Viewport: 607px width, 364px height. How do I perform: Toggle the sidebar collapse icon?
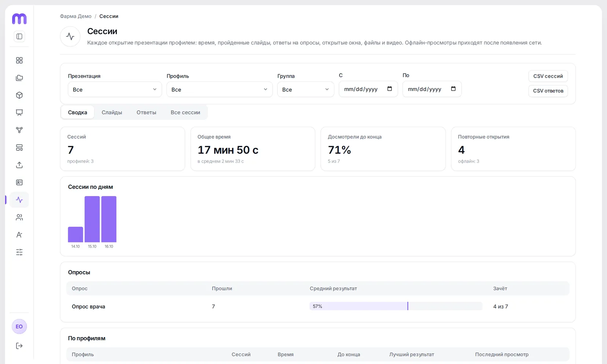[x=19, y=36]
